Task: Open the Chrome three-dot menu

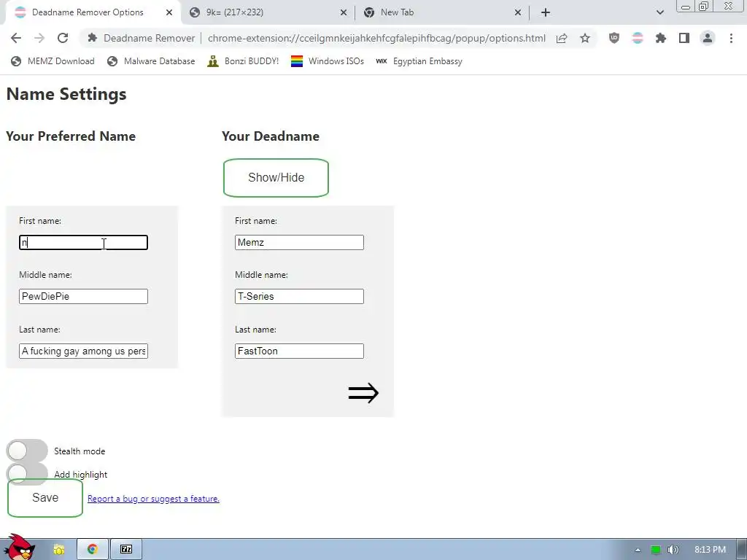Action: click(731, 38)
